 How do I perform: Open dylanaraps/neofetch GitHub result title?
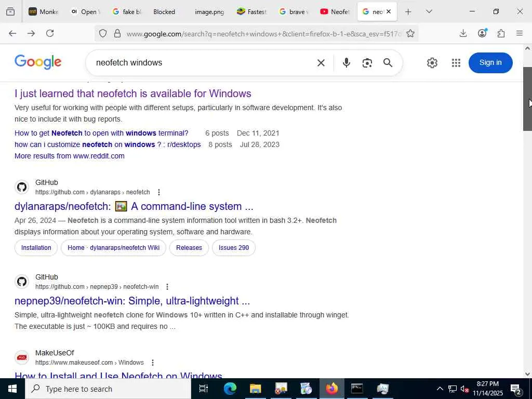(x=134, y=206)
